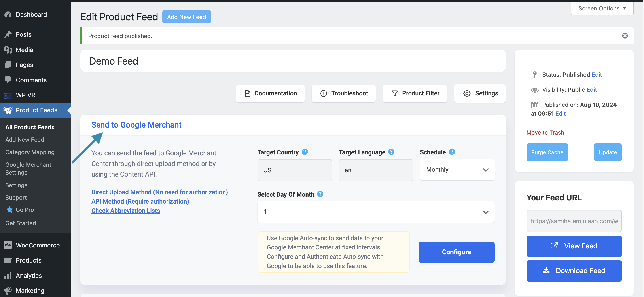Click the Dashboard gauge icon
Viewport: 644px width, 297px height.
pos(8,15)
